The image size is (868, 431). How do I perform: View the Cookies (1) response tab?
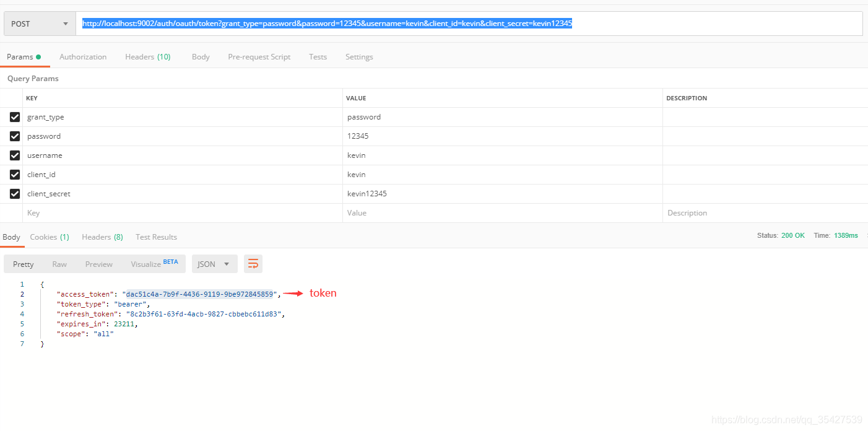(50, 237)
